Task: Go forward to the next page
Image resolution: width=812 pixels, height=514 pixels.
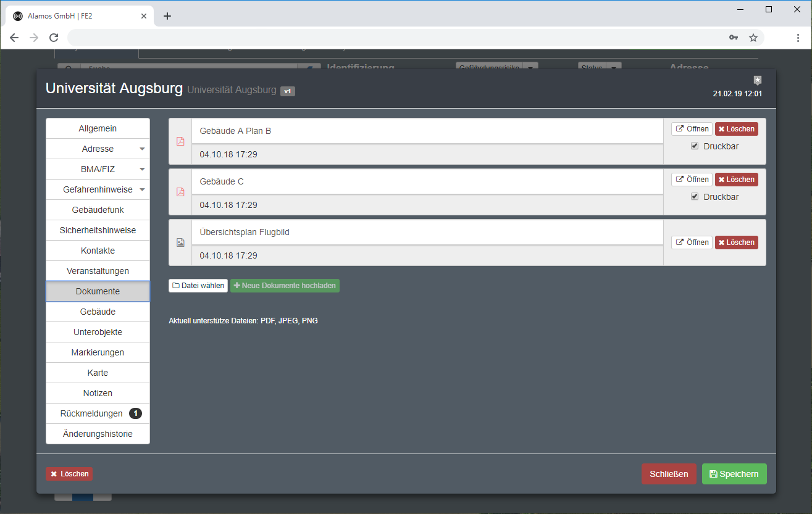Action: (x=34, y=38)
